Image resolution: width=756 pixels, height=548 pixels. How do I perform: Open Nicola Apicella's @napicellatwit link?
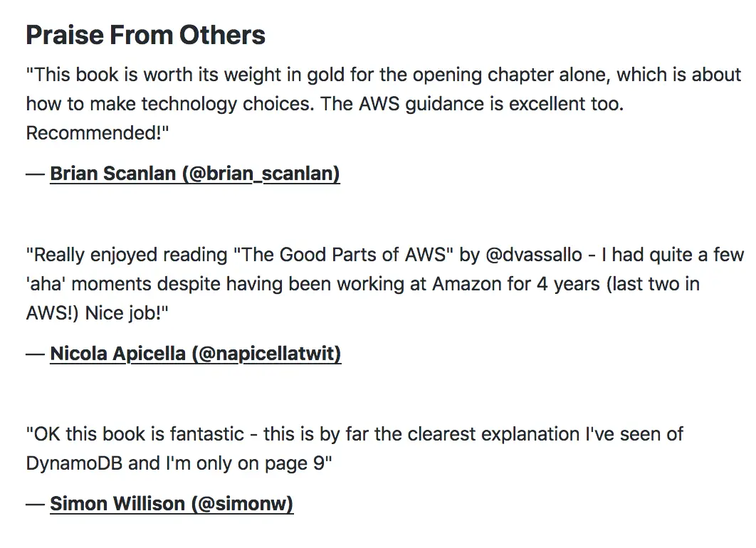coord(195,353)
